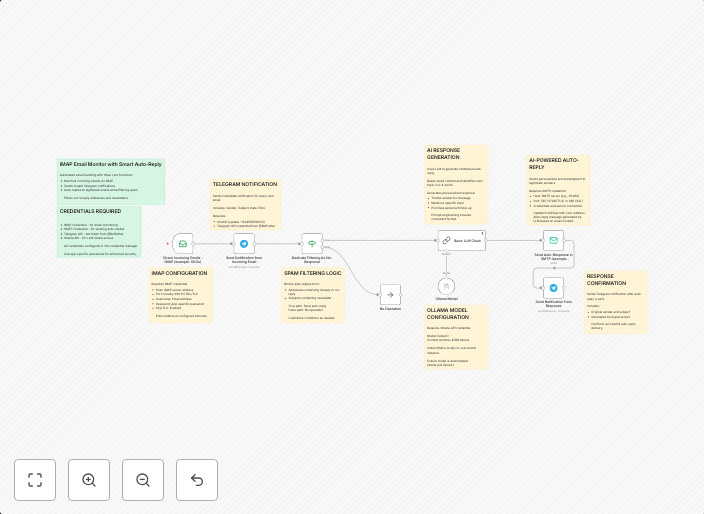Open the Basic LLM Chain node
This screenshot has width=704, height=514.
click(461, 240)
